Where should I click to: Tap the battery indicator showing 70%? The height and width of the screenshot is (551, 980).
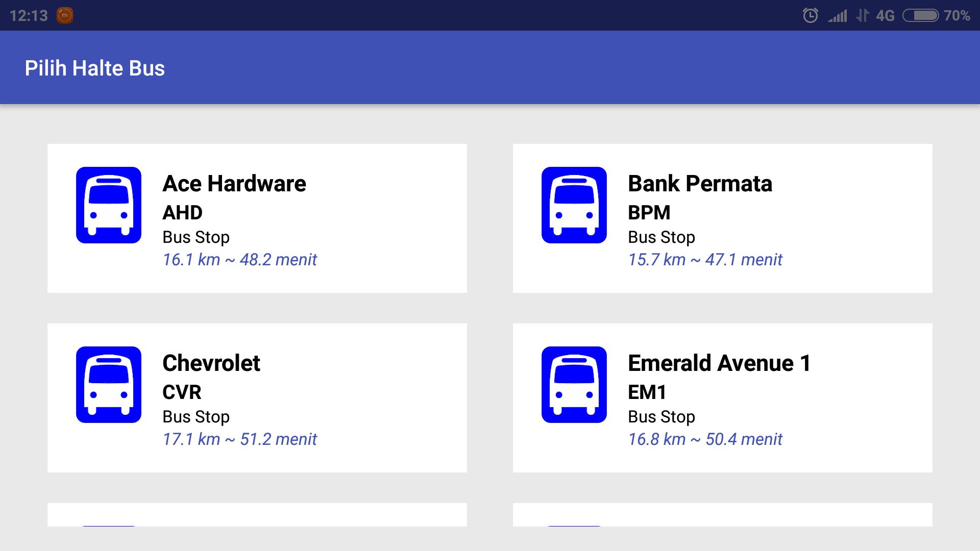click(x=921, y=15)
